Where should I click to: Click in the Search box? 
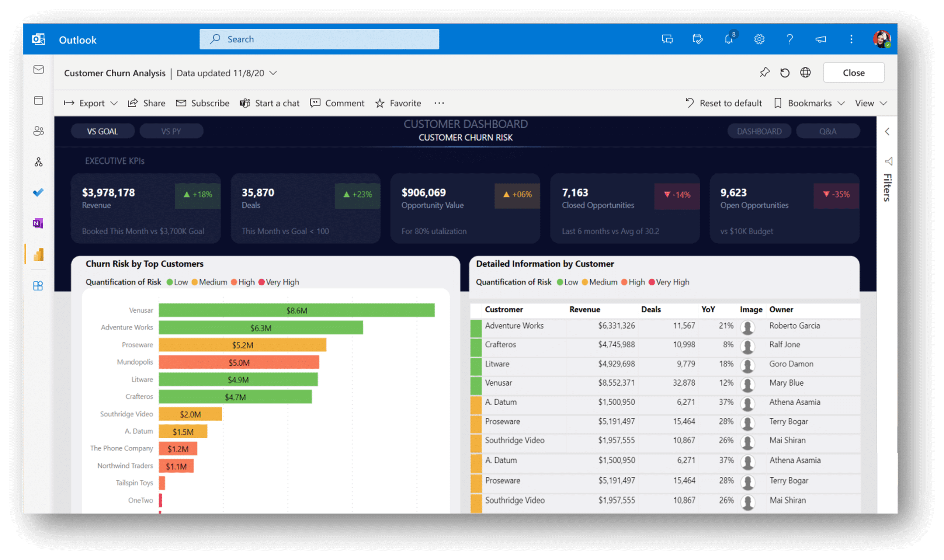coord(319,39)
